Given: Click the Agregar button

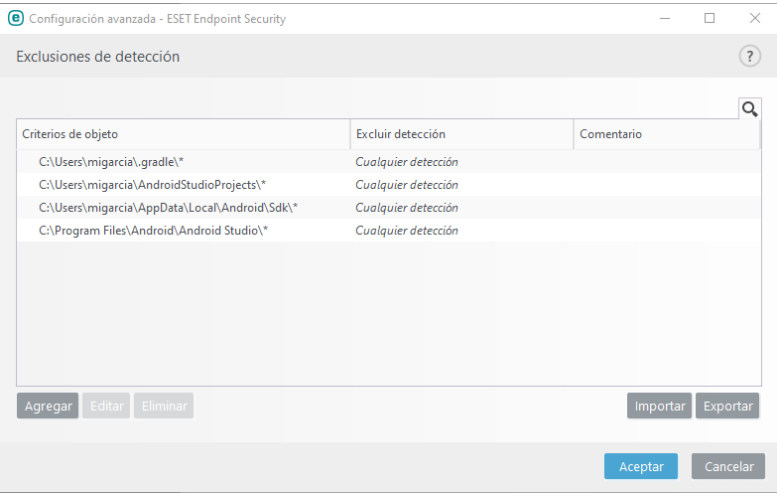Looking at the screenshot, I should (x=48, y=406).
